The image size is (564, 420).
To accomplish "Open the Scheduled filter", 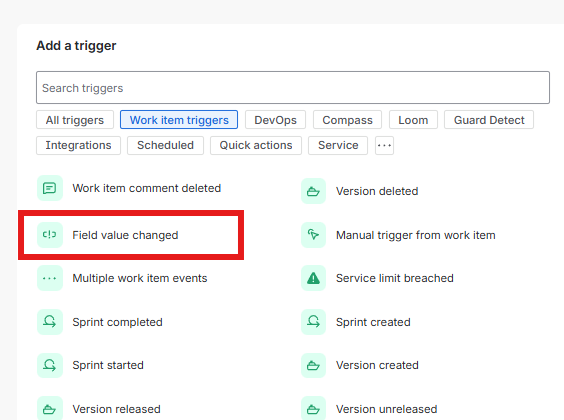I will (165, 145).
